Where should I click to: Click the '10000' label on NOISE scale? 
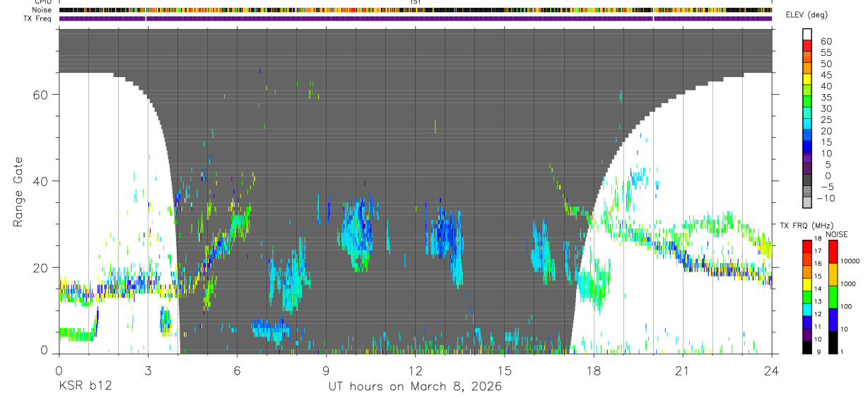pos(850,262)
